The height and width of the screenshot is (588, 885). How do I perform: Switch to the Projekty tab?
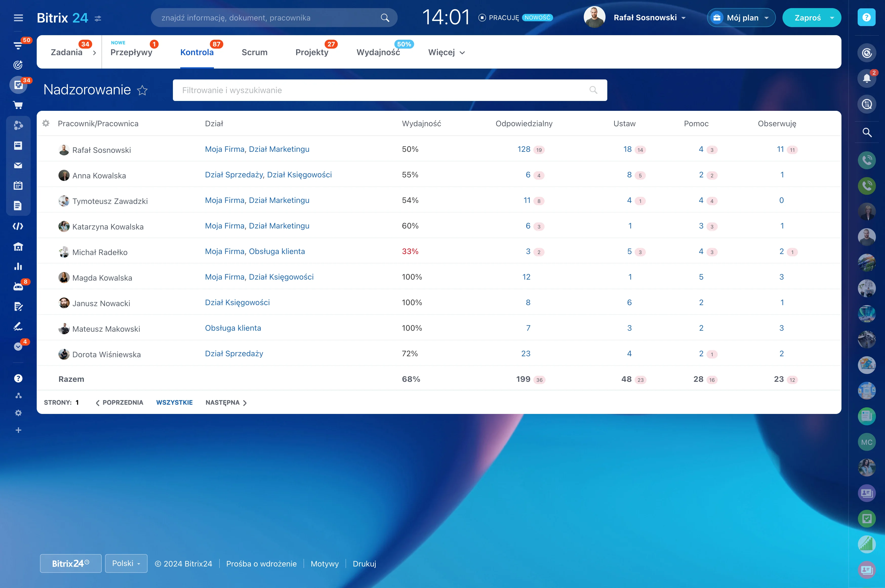tap(312, 53)
